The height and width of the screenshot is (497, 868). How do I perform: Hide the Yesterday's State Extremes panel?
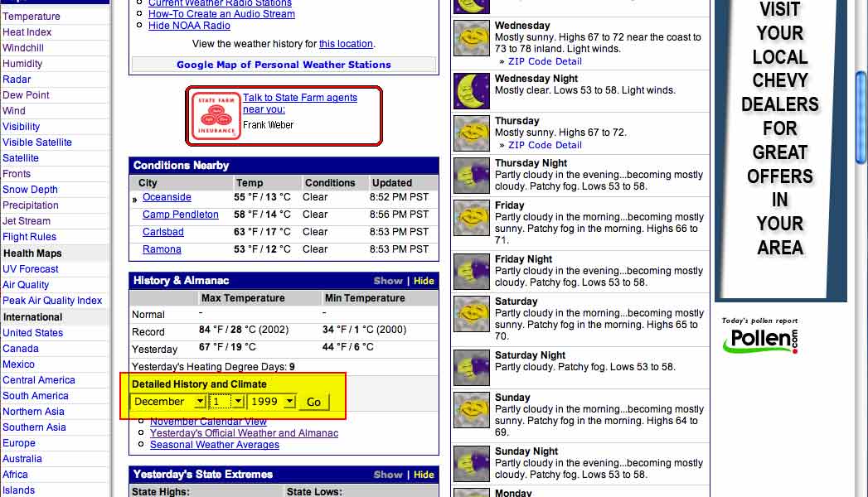(x=424, y=475)
